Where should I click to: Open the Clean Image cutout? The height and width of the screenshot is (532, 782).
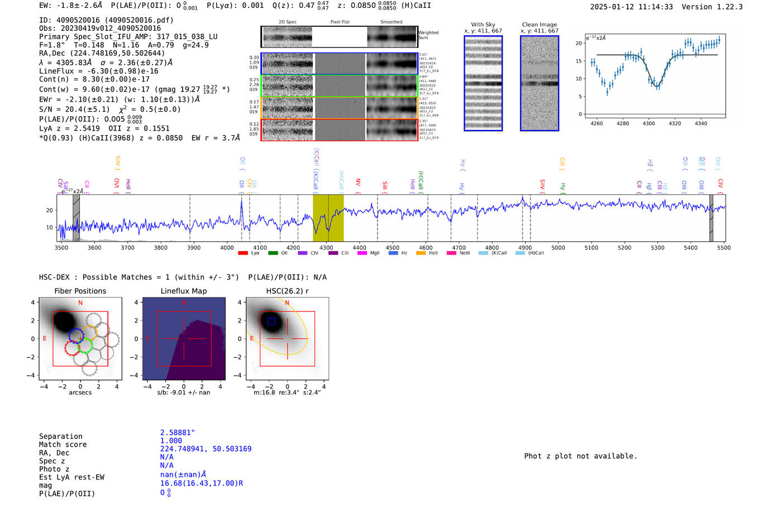coord(540,83)
